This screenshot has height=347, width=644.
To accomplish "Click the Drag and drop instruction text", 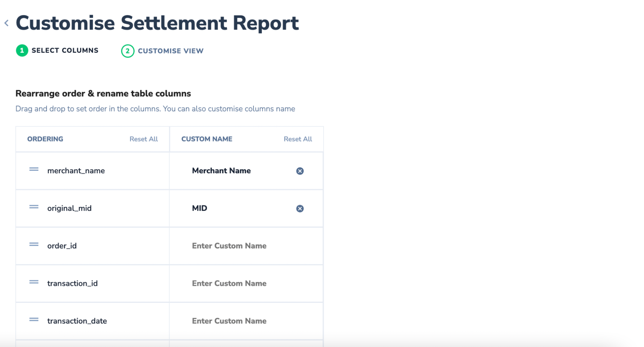I will [155, 109].
